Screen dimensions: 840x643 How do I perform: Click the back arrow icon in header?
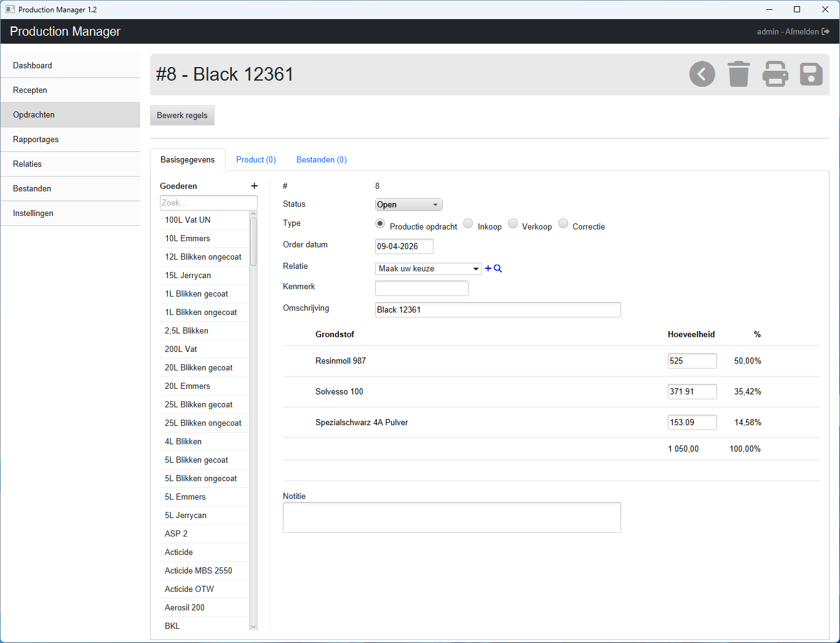(702, 74)
